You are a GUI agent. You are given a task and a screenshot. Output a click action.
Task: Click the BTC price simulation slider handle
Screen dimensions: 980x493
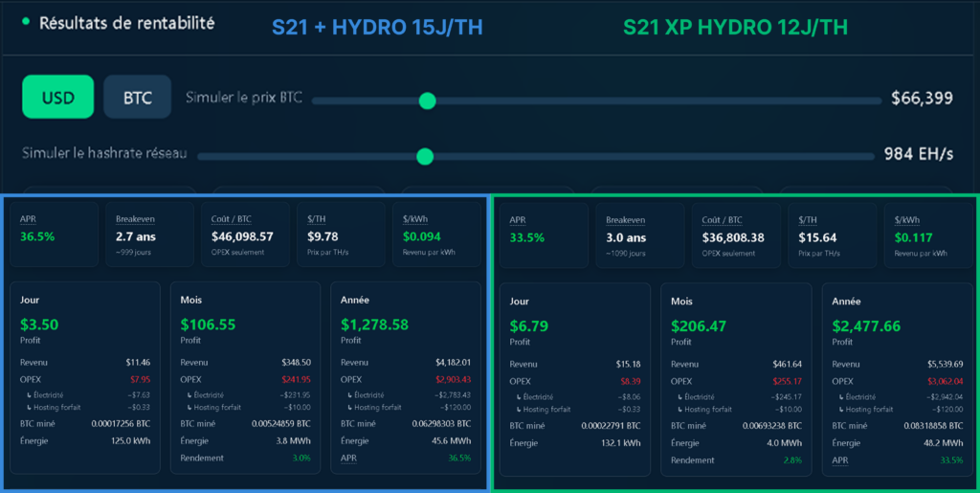point(427,101)
